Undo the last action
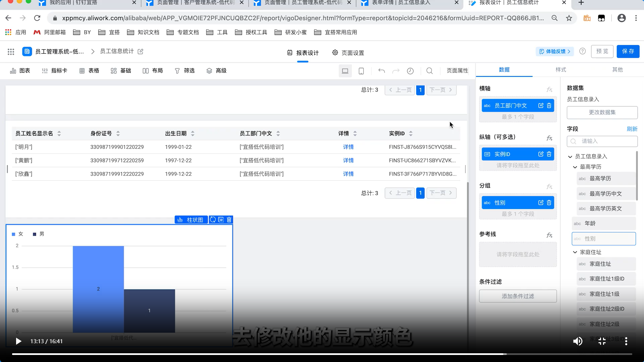This screenshot has width=644, height=362. (381, 71)
